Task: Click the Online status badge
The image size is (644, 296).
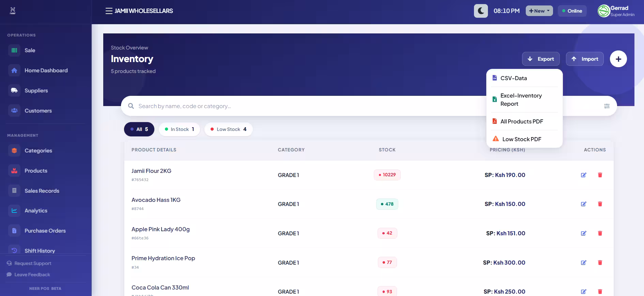Action: click(x=572, y=11)
